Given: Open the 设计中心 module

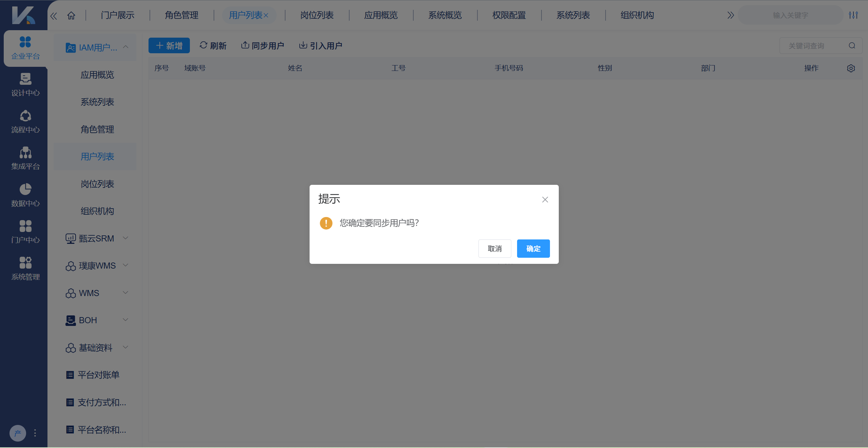Looking at the screenshot, I should pyautogui.click(x=25, y=85).
